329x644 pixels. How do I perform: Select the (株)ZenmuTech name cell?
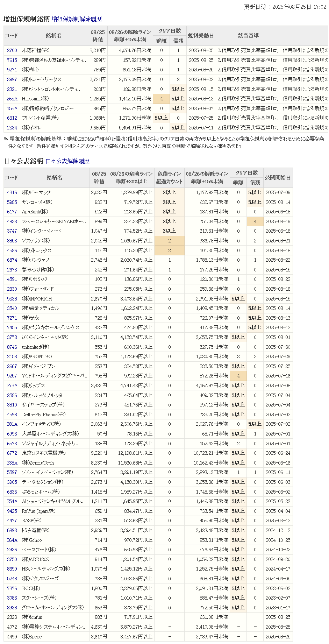[55, 463]
